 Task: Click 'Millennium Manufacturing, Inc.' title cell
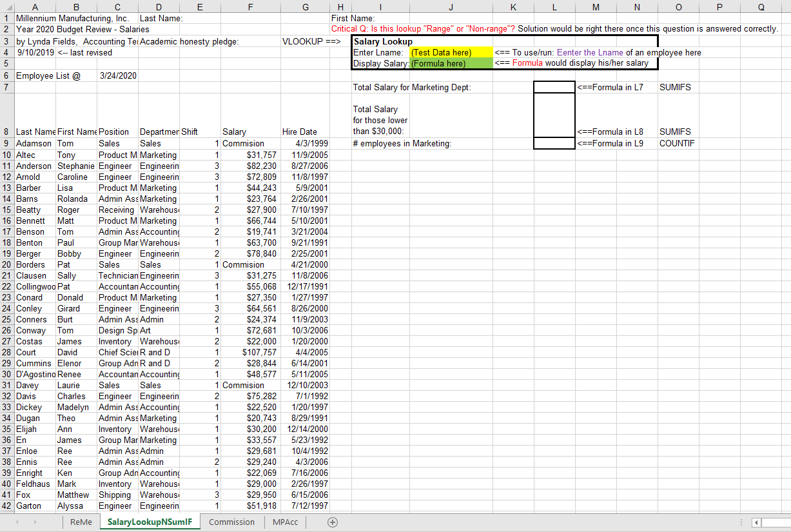72,18
